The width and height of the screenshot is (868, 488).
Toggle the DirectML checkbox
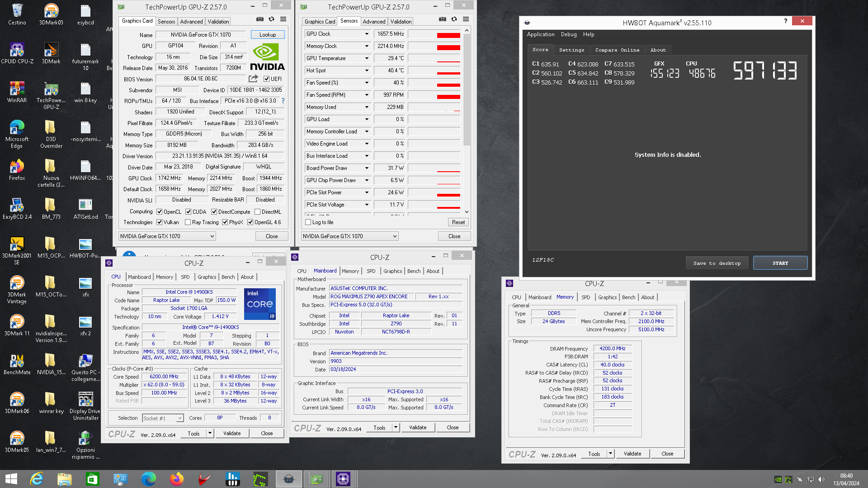[x=257, y=211]
